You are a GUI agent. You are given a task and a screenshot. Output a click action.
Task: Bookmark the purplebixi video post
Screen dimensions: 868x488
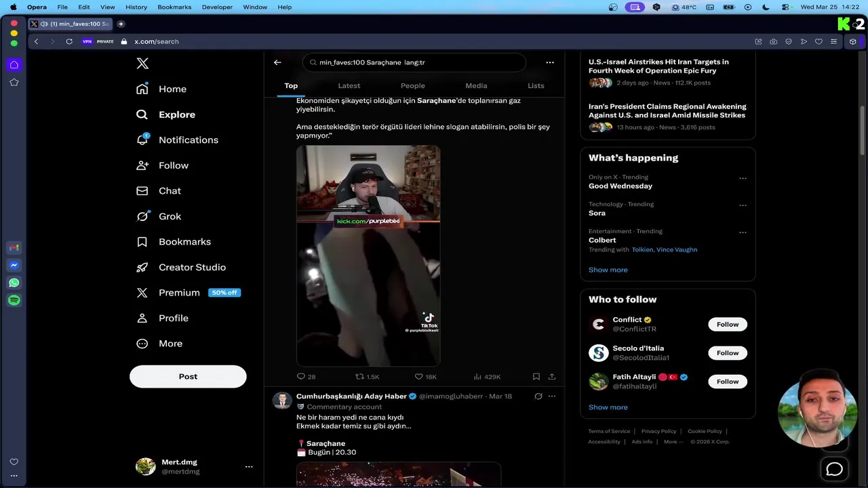coord(536,377)
